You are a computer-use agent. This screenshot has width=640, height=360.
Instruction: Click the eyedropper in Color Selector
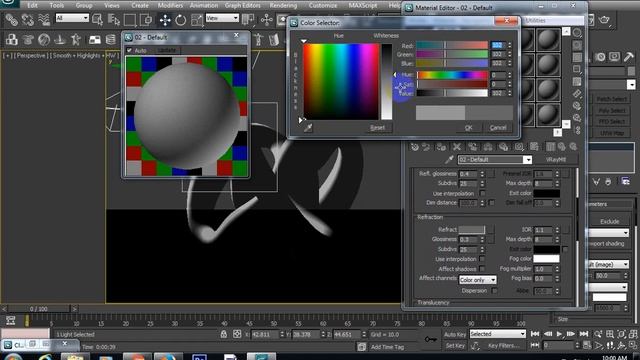[x=308, y=128]
